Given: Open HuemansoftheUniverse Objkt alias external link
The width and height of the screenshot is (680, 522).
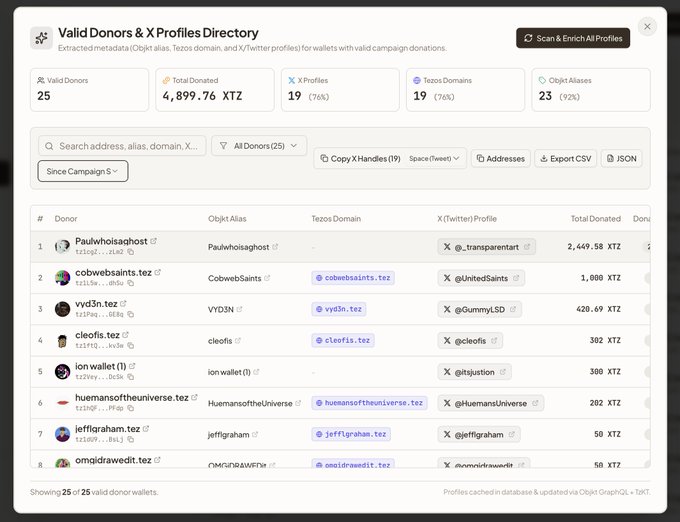Looking at the screenshot, I should pos(298,403).
